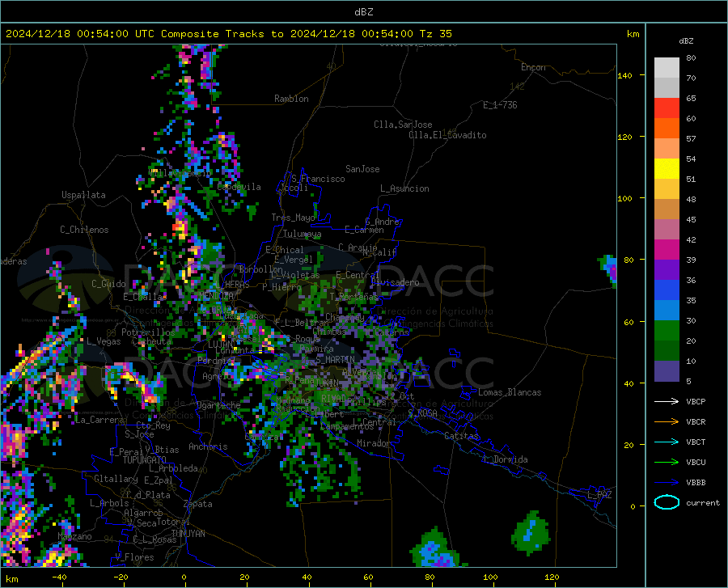Viewport: 728px width, 588px height.
Task: Click the -40 tick on horizontal axis
Action: 59,577
